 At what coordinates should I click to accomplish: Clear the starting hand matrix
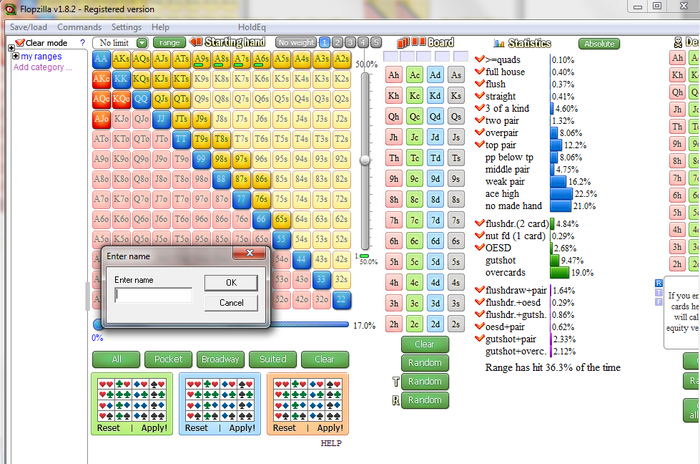click(x=325, y=359)
